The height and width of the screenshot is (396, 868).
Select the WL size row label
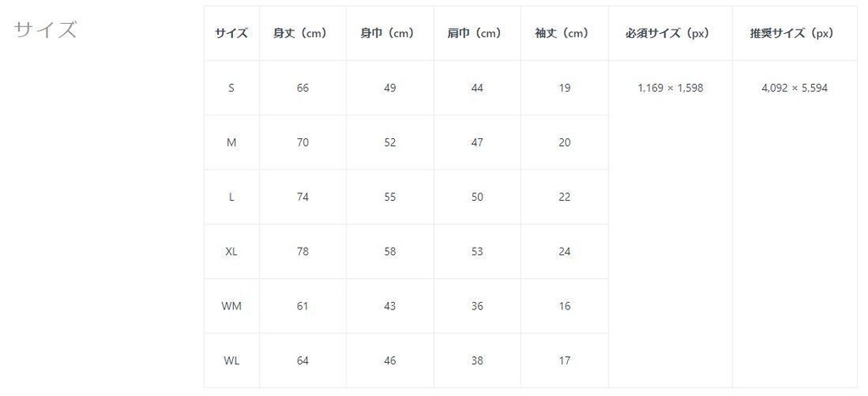(x=231, y=360)
